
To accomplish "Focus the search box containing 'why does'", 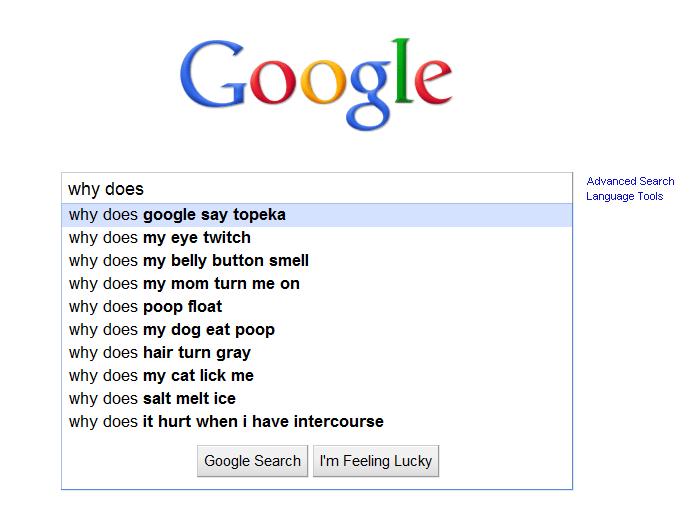I will pyautogui.click(x=317, y=189).
